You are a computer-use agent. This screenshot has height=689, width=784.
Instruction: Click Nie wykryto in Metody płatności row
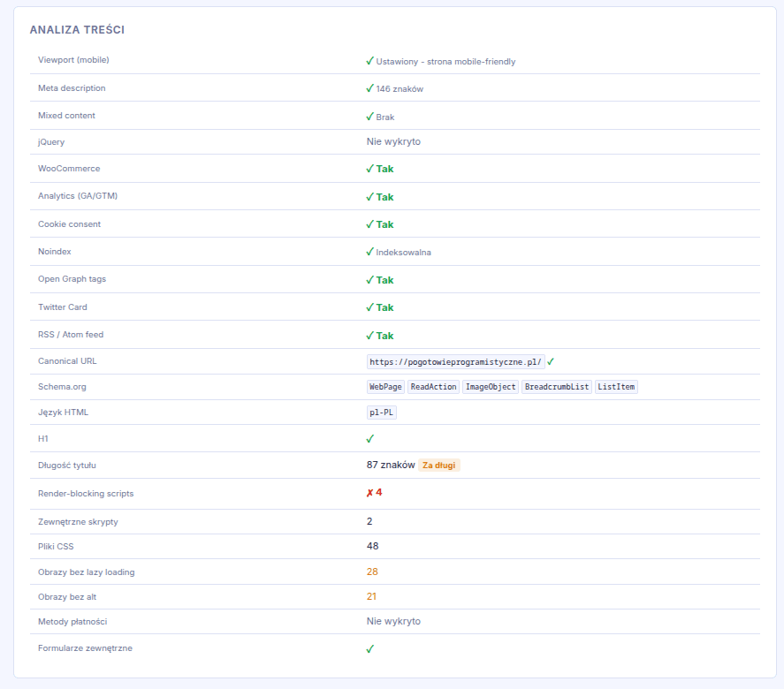coord(393,621)
